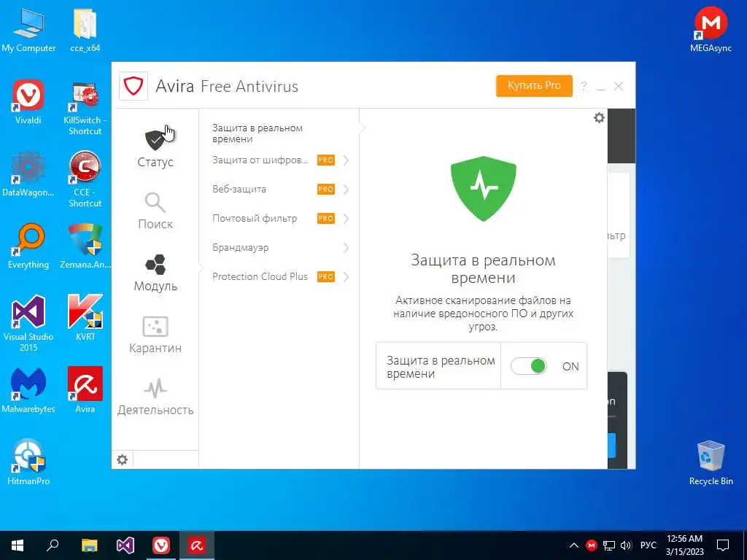Viewport: 747px width, 560px height.
Task: Click PRO badge beside Почтовый фильтр
Action: (326, 219)
